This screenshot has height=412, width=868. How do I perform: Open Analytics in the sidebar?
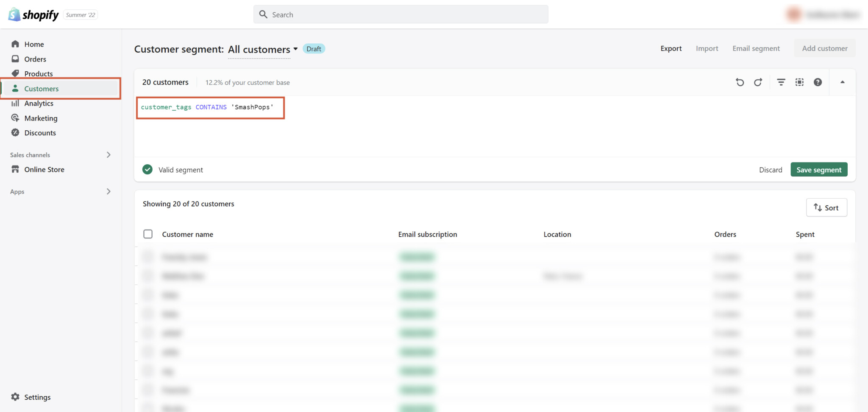tap(39, 104)
